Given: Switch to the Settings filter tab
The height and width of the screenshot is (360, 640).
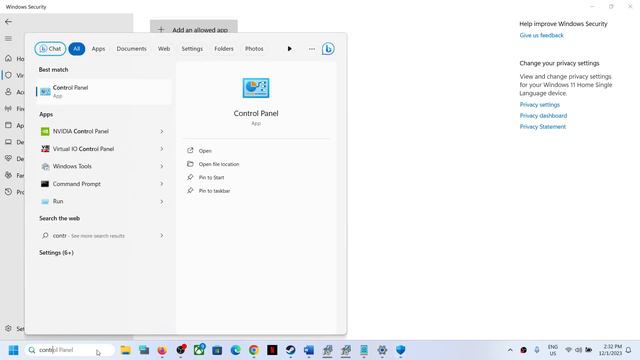Looking at the screenshot, I should [192, 49].
